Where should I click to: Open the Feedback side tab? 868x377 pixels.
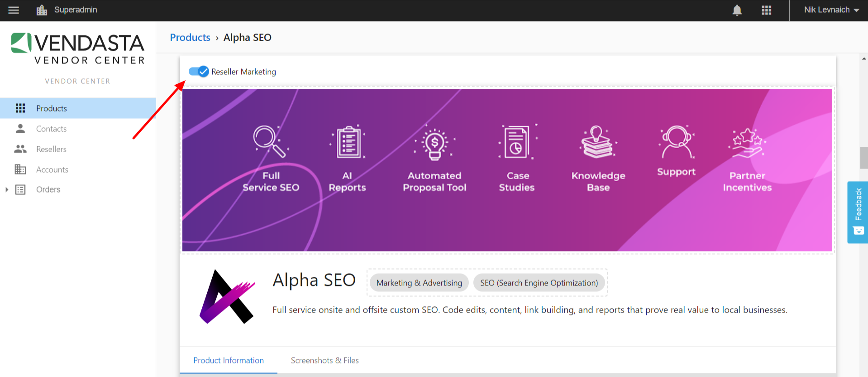click(x=858, y=213)
